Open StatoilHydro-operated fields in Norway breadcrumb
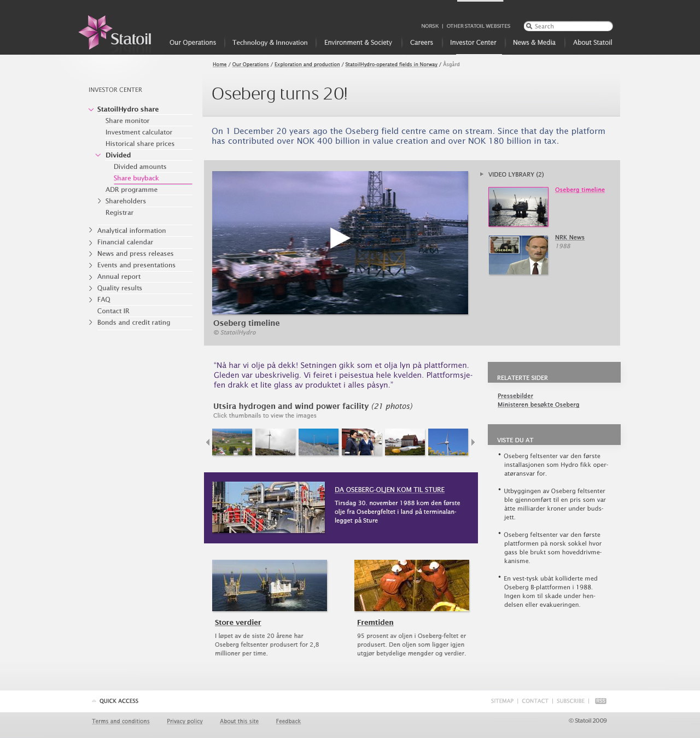Viewport: 700px width, 738px height. [x=392, y=65]
